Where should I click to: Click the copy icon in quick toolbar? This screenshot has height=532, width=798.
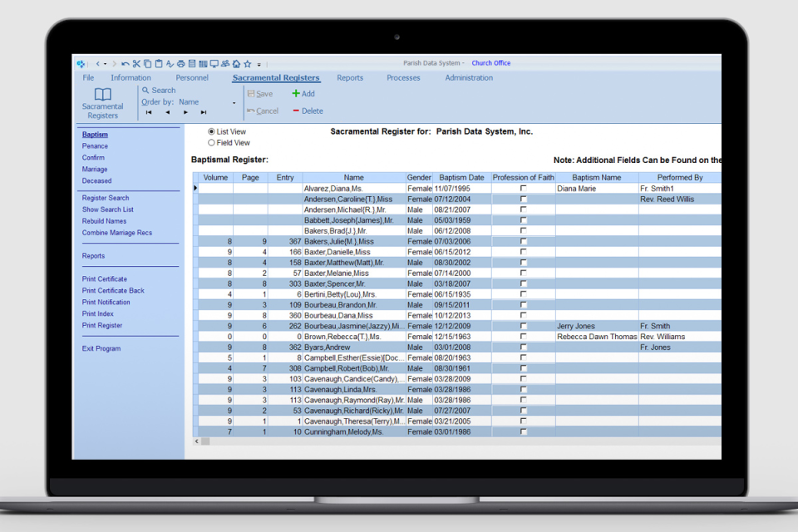(x=148, y=64)
